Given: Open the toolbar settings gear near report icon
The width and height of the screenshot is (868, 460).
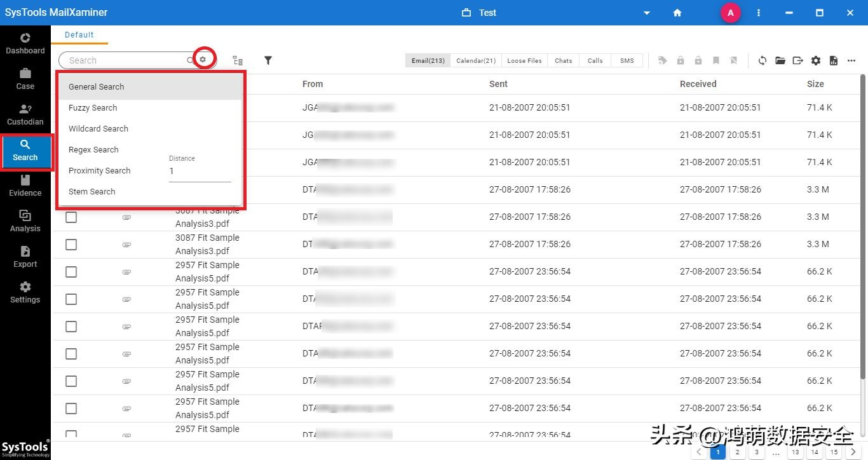Looking at the screenshot, I should 816,60.
